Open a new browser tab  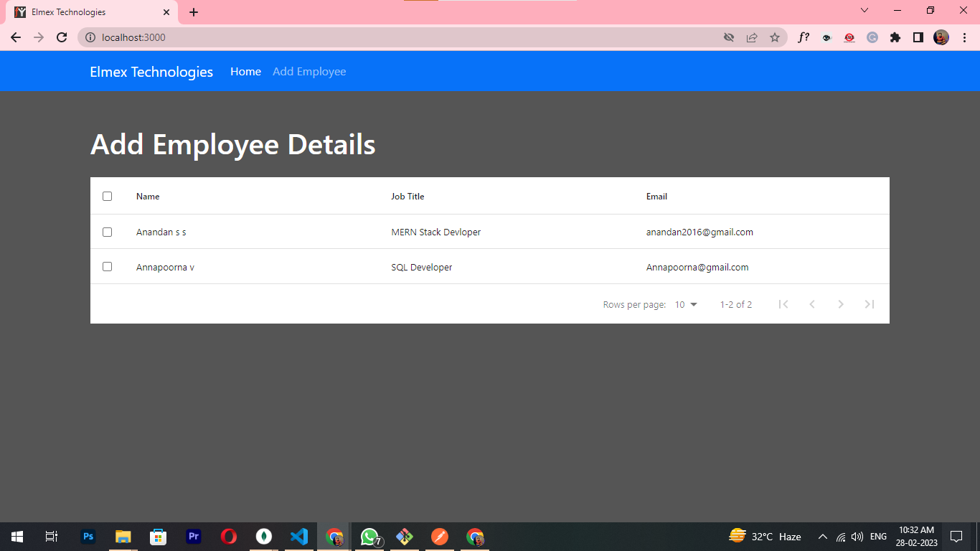194,12
